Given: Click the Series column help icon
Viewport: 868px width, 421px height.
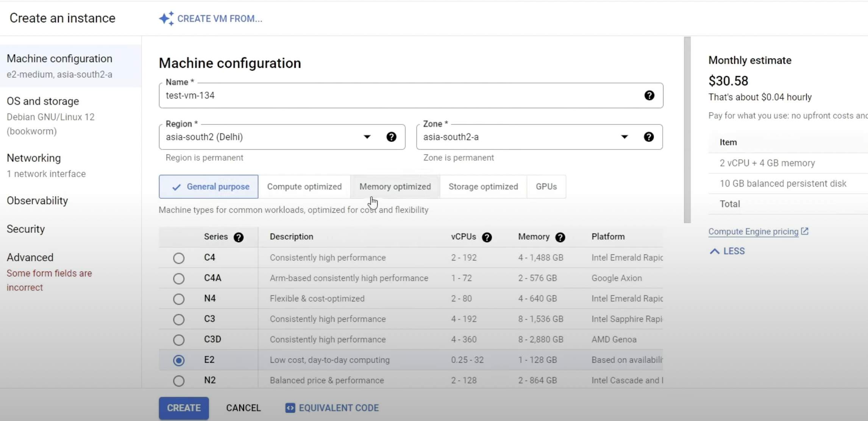Looking at the screenshot, I should [239, 237].
